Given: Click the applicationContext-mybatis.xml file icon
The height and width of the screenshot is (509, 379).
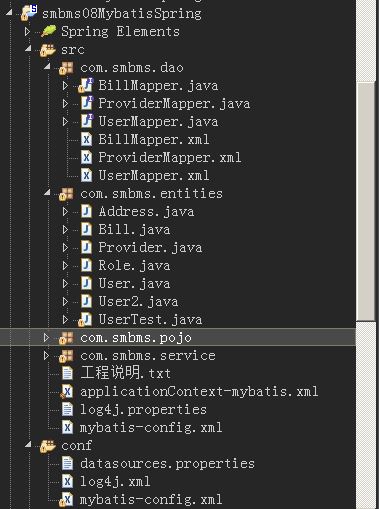Looking at the screenshot, I should (x=67, y=392).
